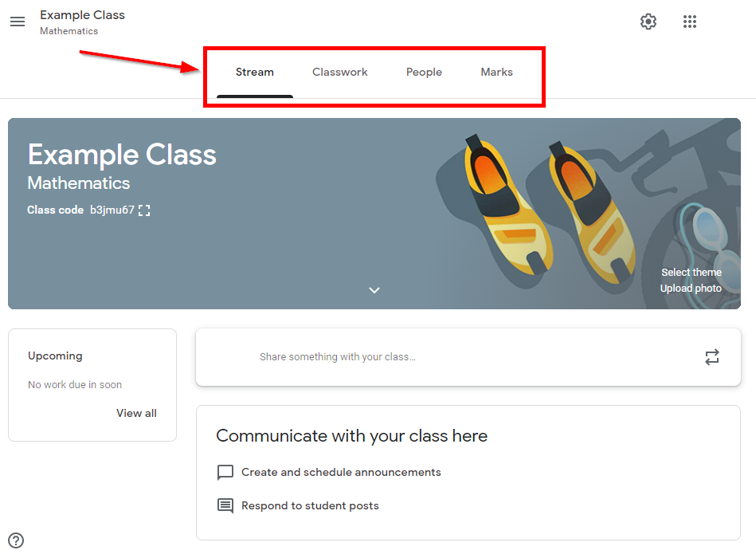Open View all upcoming work
Viewport: 756px width, 558px height.
coord(136,413)
